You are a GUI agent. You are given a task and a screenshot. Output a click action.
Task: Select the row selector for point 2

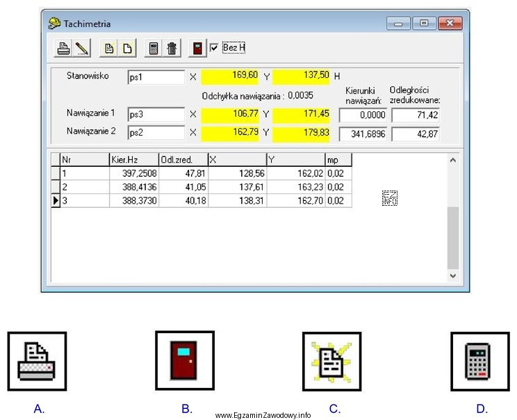click(56, 187)
